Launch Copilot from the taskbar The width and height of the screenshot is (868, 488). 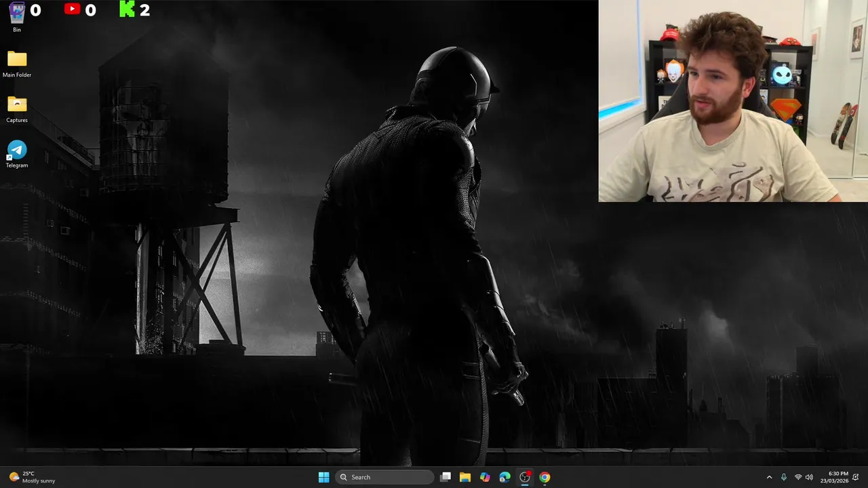[x=485, y=477]
